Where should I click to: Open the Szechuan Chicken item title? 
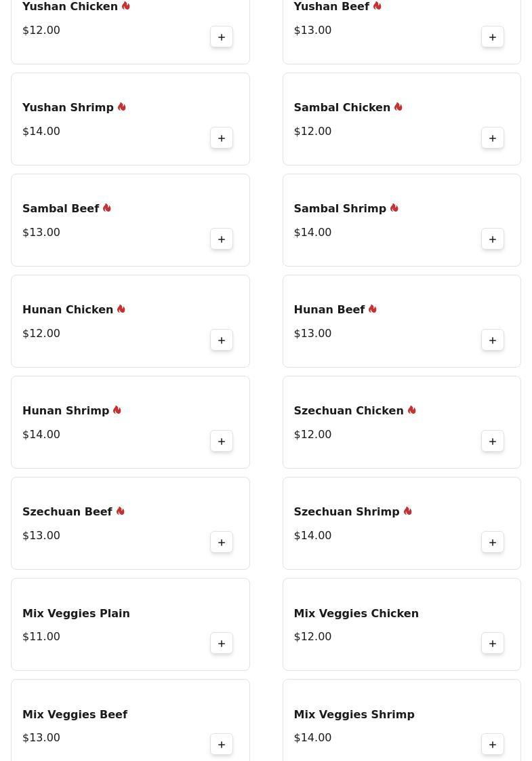pos(348,411)
